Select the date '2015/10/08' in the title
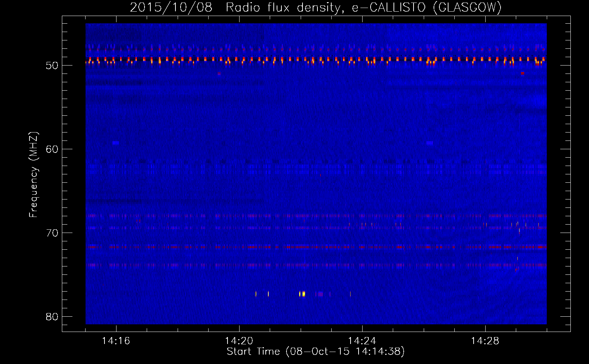 tap(171, 8)
